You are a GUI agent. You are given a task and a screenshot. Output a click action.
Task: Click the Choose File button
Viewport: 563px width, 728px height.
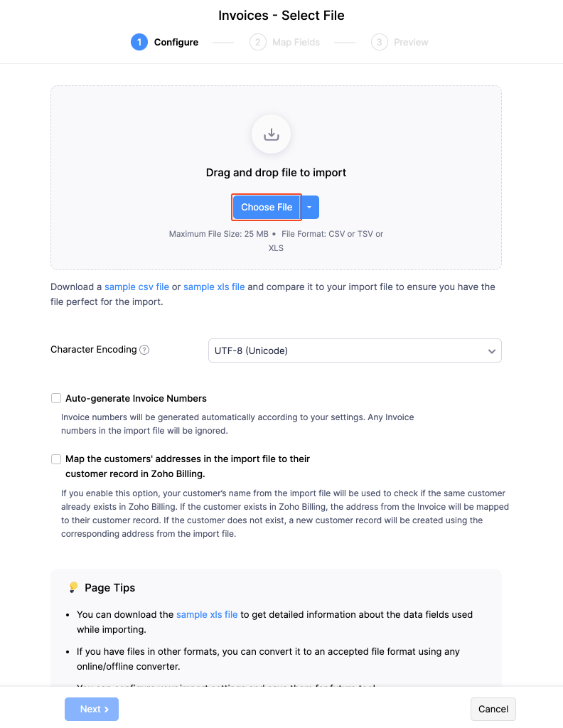tap(267, 207)
